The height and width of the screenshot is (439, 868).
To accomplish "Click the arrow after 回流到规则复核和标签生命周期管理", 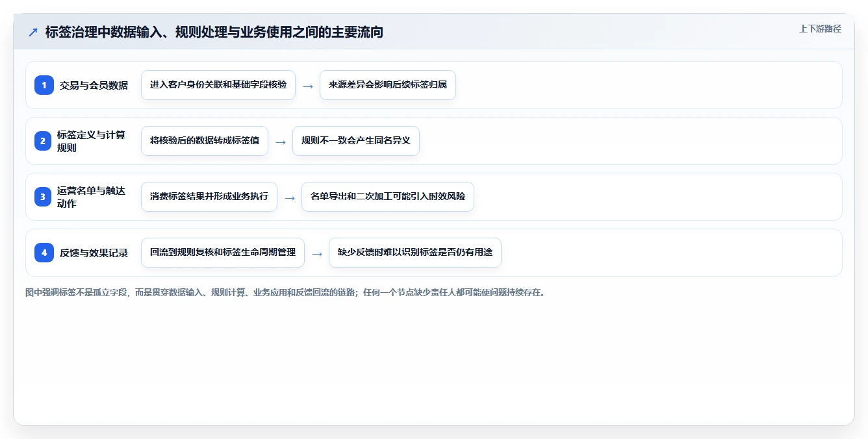I will click(x=317, y=253).
